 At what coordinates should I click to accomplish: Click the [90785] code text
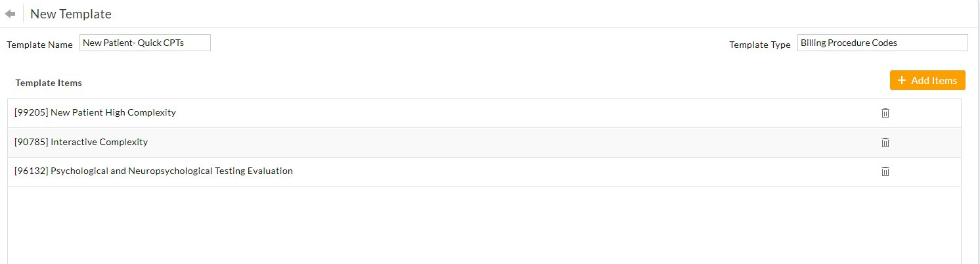31,142
